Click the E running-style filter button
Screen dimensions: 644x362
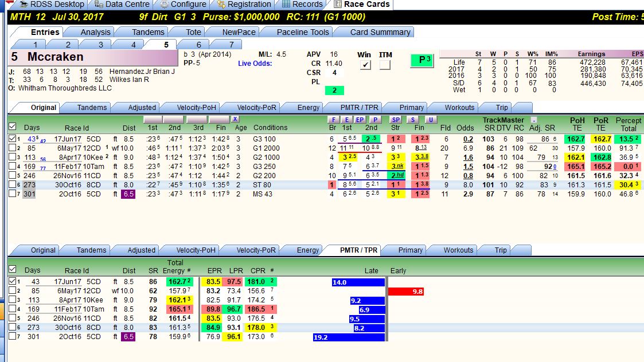pos(346,120)
